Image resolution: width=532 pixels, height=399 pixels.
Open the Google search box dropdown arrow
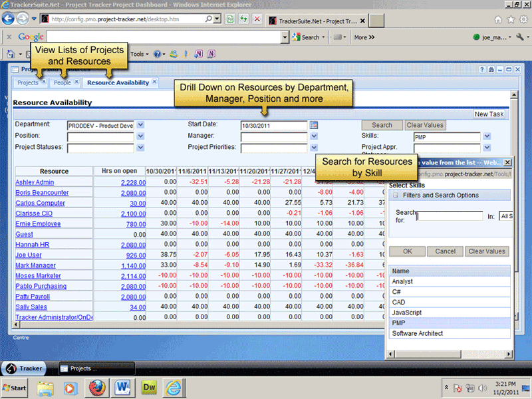285,37
